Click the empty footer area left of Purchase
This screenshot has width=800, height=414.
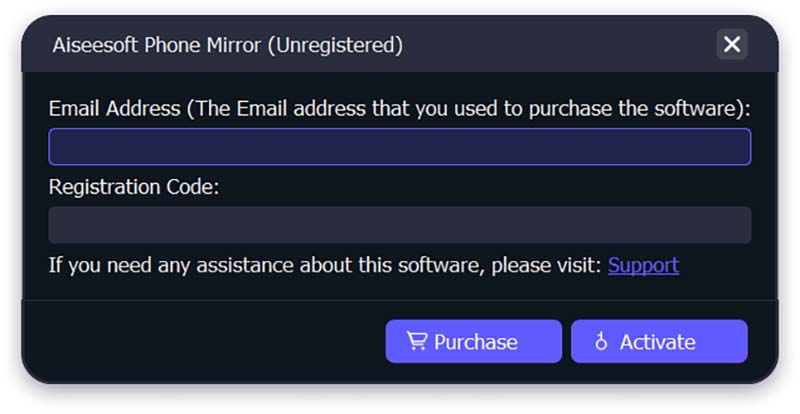click(204, 342)
